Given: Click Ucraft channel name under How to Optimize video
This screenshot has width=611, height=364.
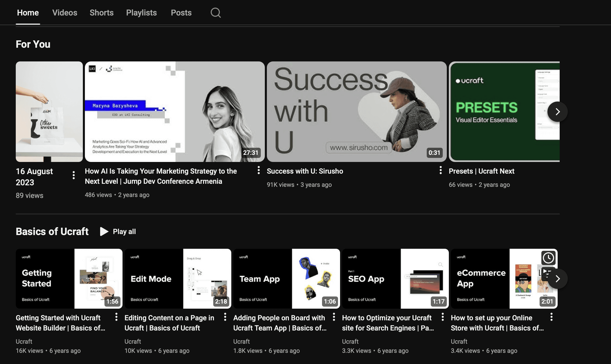Looking at the screenshot, I should [x=350, y=341].
